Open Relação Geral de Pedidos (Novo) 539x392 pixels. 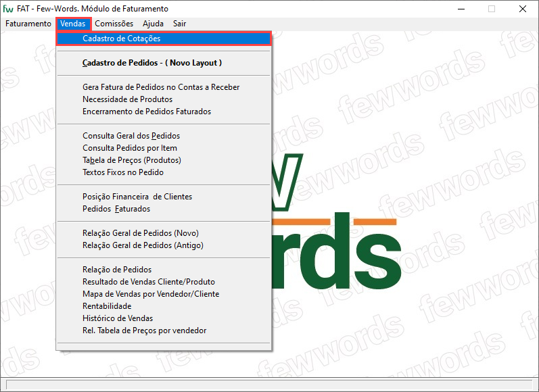click(x=164, y=233)
